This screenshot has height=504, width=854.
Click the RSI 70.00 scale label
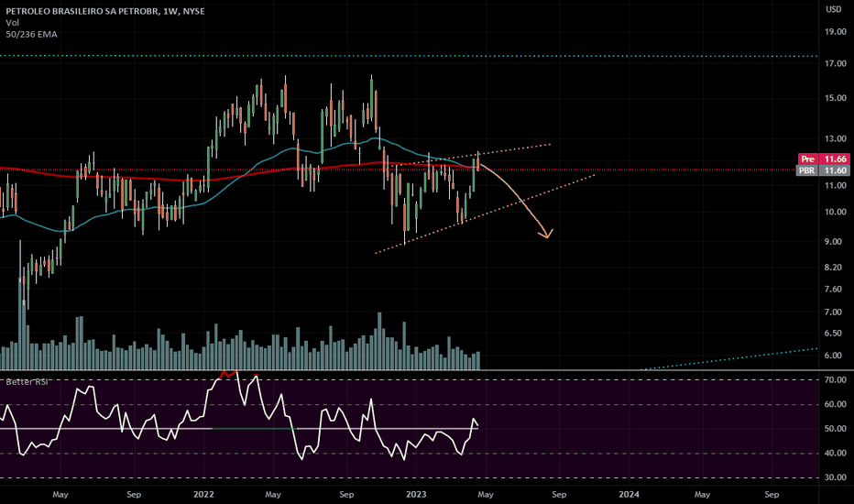click(x=836, y=379)
